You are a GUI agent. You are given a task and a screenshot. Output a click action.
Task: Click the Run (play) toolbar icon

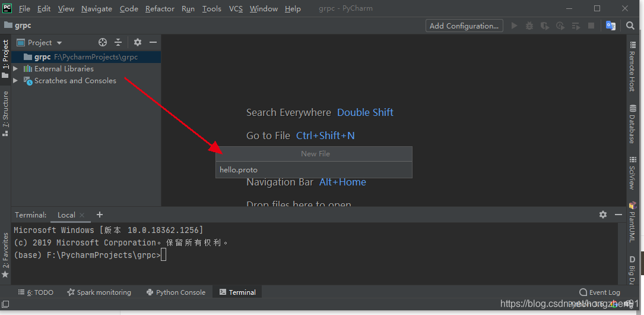tap(514, 26)
